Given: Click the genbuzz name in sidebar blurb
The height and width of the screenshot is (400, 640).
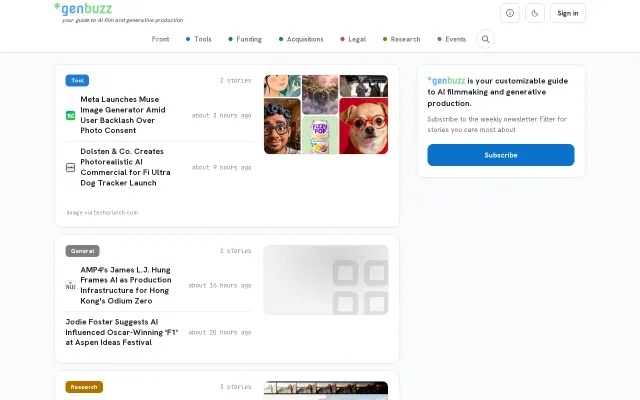Looking at the screenshot, I should 446,80.
